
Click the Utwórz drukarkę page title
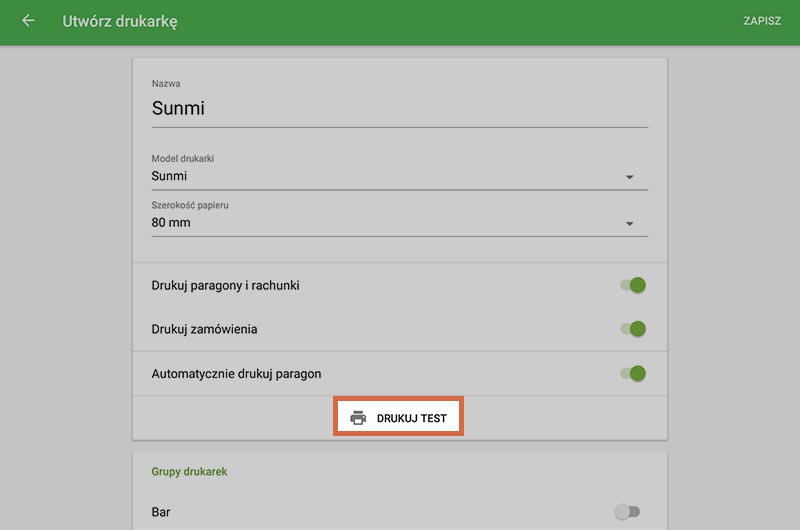[x=120, y=21]
